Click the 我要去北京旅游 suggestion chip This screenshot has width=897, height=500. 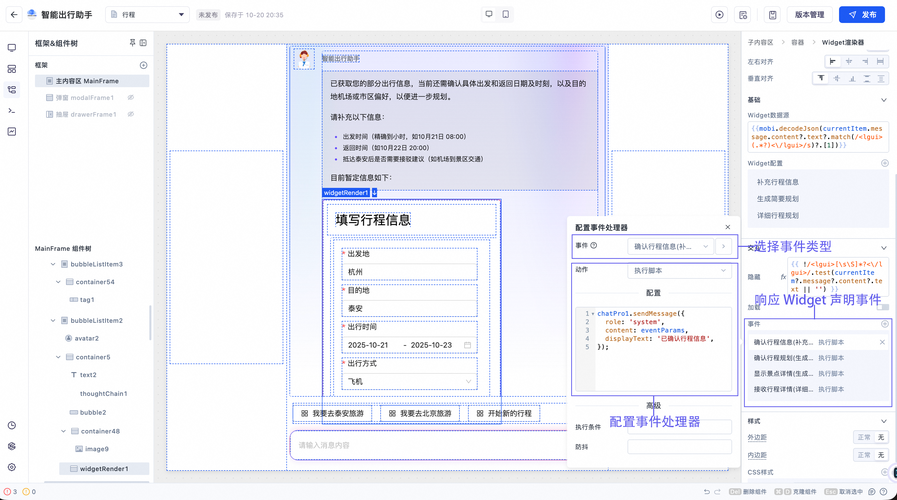[420, 413]
